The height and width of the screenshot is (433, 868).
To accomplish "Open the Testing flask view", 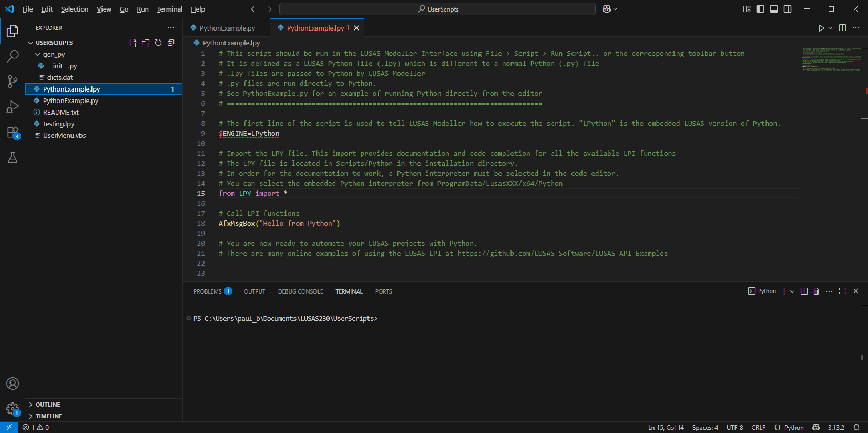I will pyautogui.click(x=13, y=157).
